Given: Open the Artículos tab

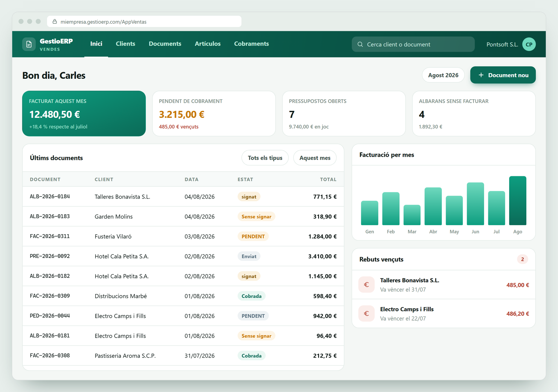Looking at the screenshot, I should 208,44.
